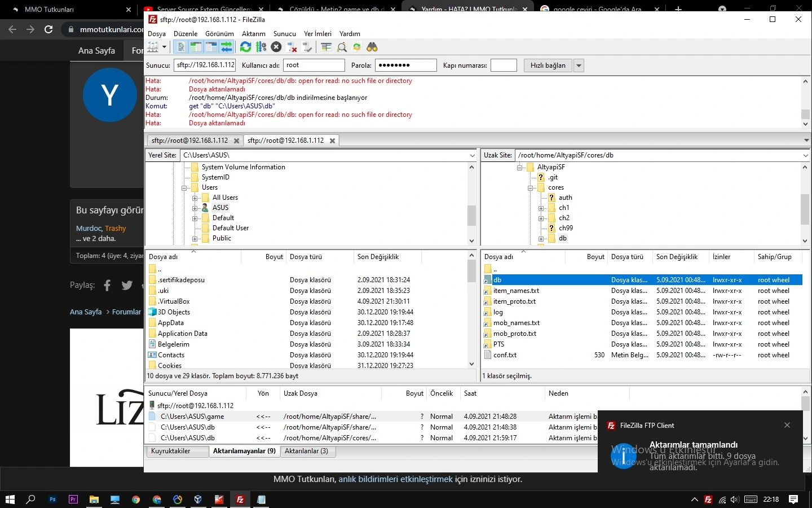Dismiss the FileZilla FTP Client notification

(x=787, y=425)
